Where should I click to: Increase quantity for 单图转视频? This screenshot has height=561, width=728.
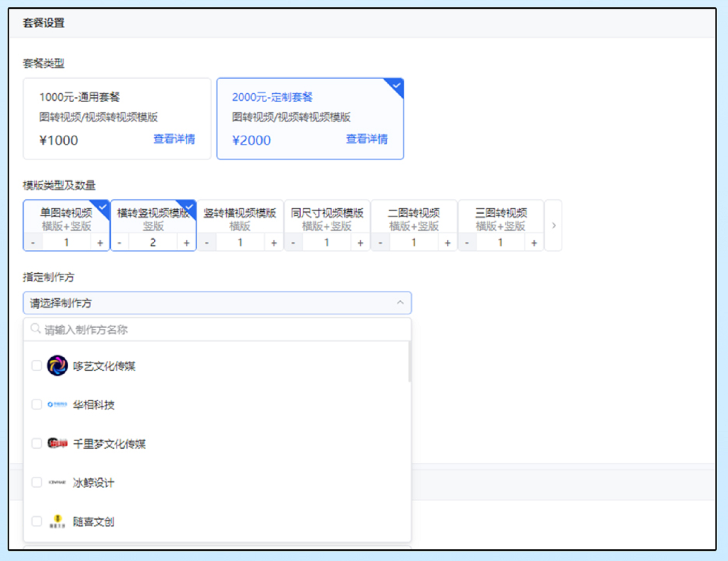click(100, 243)
